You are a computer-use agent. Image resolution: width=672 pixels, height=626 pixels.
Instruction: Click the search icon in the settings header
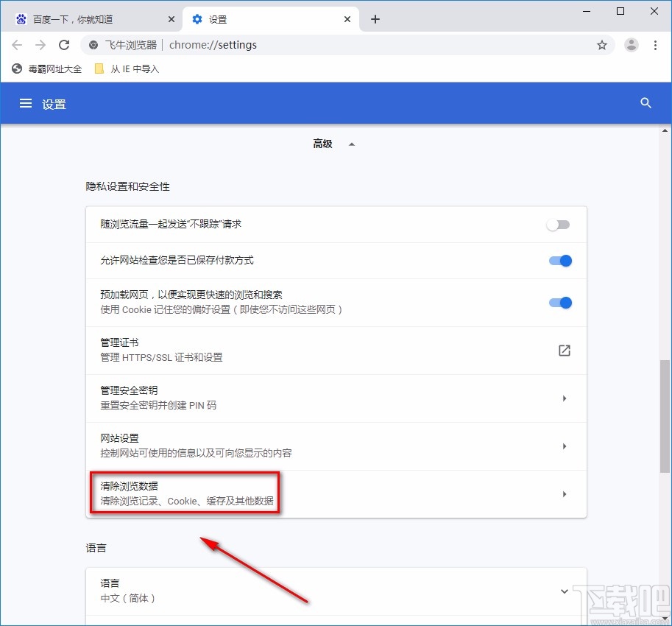click(x=646, y=103)
